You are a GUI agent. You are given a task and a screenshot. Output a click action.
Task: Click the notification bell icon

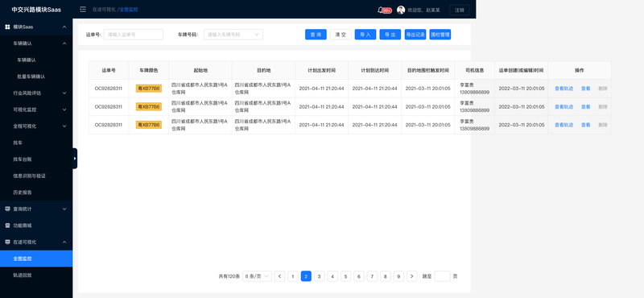(x=380, y=10)
